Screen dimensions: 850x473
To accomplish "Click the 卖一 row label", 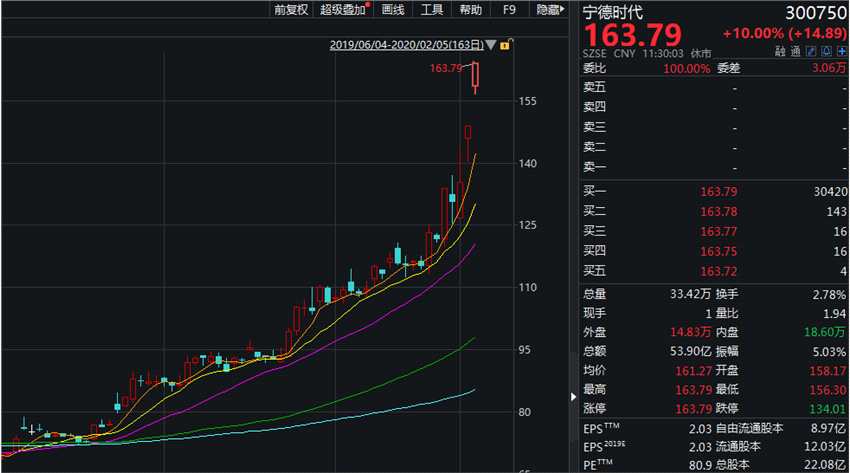I will click(595, 167).
